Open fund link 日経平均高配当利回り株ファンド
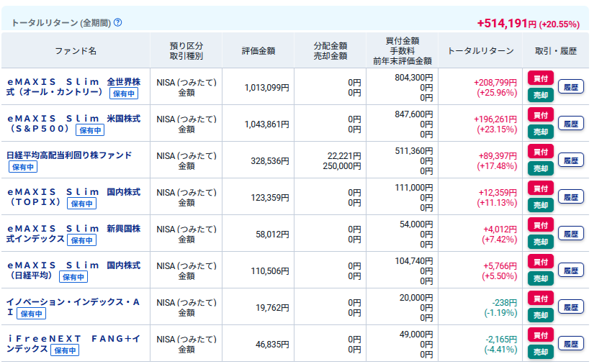Image resolution: width=594 pixels, height=364 pixels. click(x=69, y=155)
